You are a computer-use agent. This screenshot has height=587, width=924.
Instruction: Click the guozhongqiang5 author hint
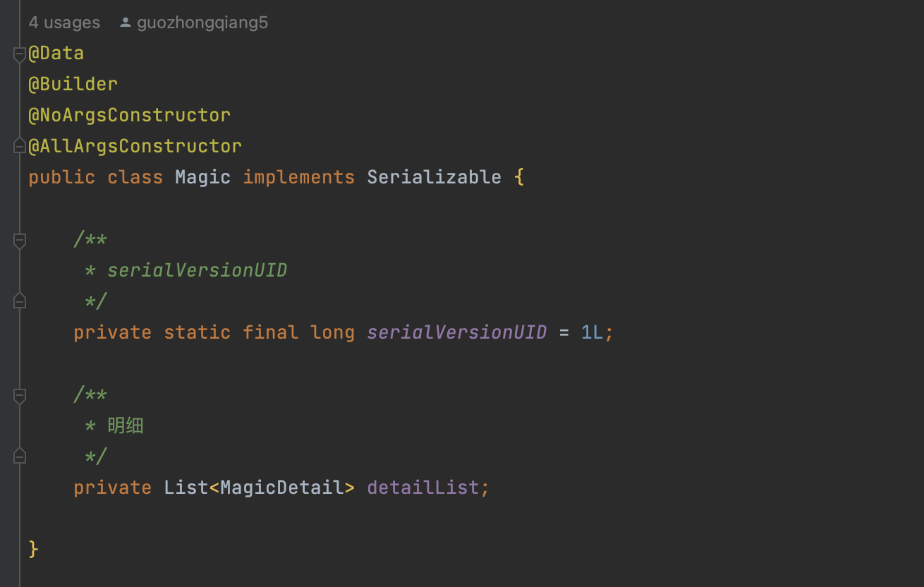click(x=202, y=23)
